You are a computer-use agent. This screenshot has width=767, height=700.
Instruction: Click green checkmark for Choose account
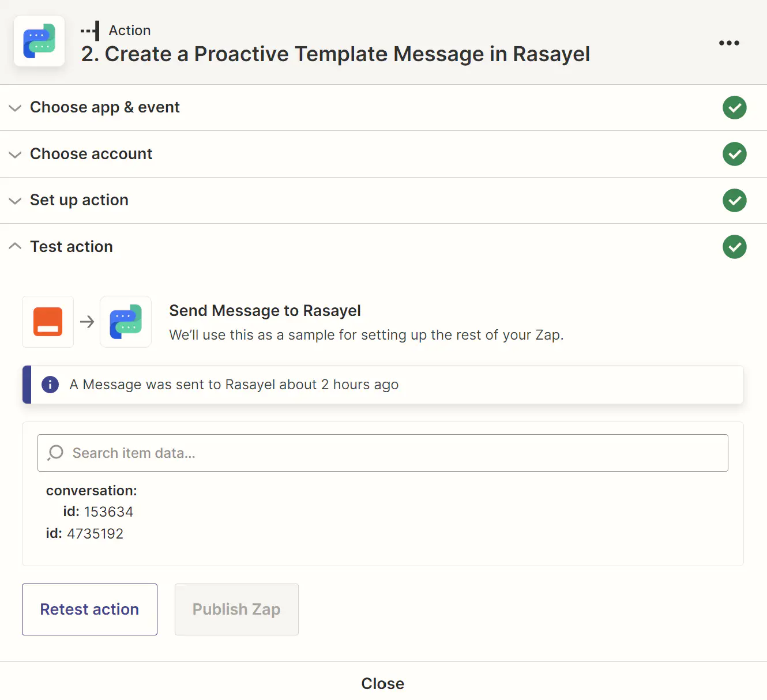coord(734,154)
